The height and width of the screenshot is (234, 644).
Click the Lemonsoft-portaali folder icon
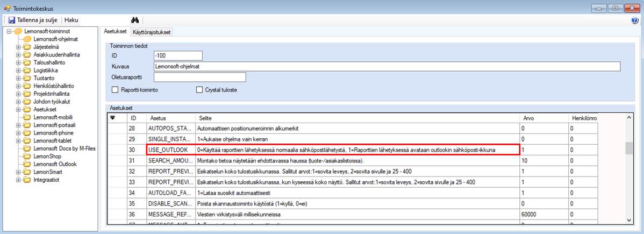tap(27, 125)
